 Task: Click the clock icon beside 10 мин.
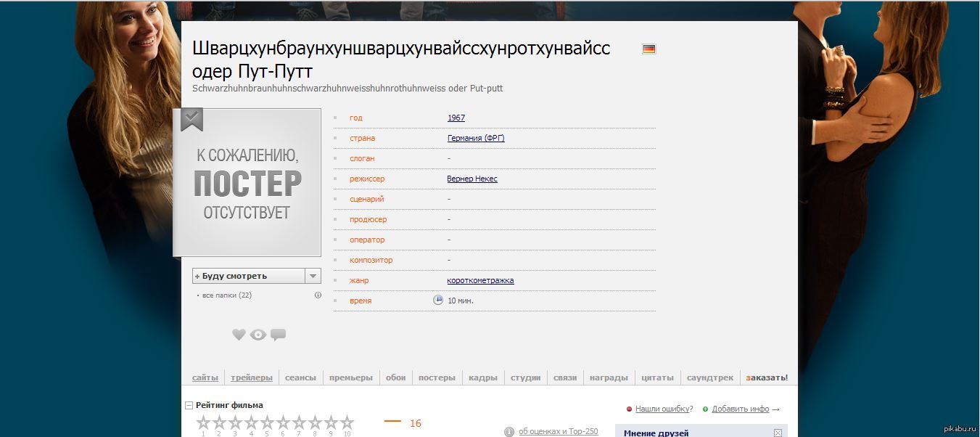[437, 300]
